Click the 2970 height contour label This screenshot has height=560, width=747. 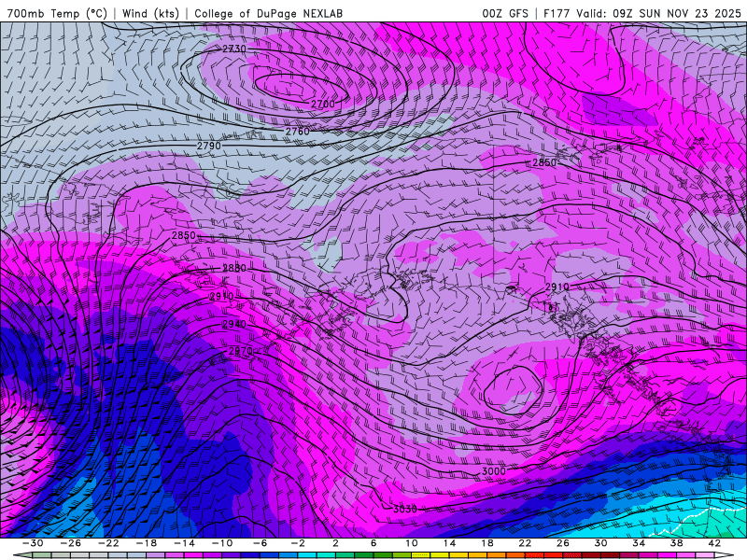[x=241, y=351]
